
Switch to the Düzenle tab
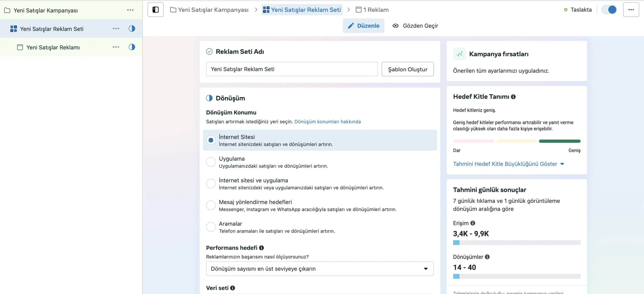(x=363, y=26)
